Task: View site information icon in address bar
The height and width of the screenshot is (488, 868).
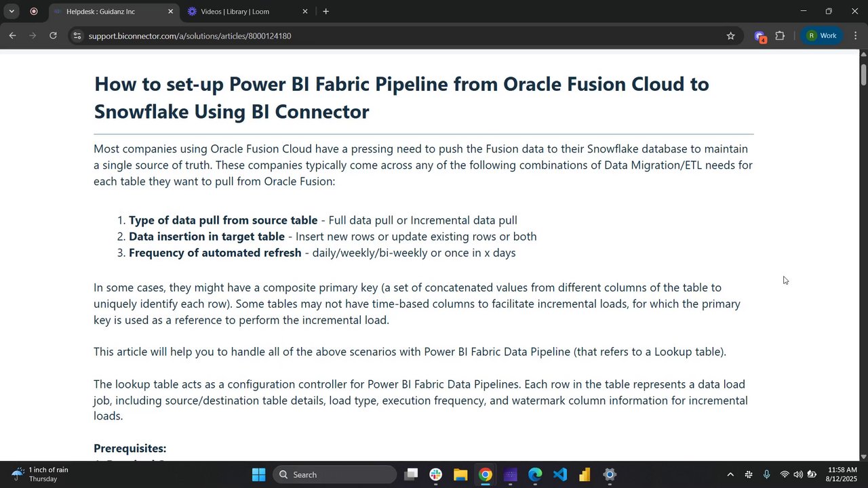Action: tap(77, 36)
